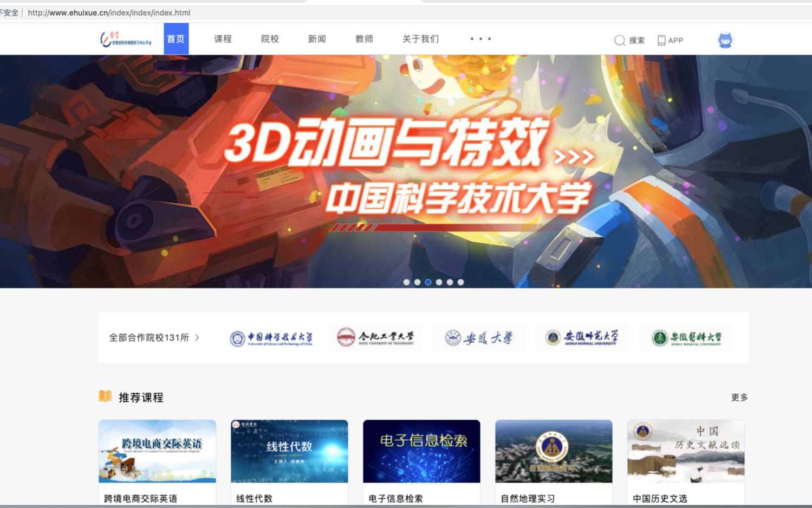This screenshot has height=508, width=812.
Task: Open the 教师 navigation tab
Action: (364, 39)
